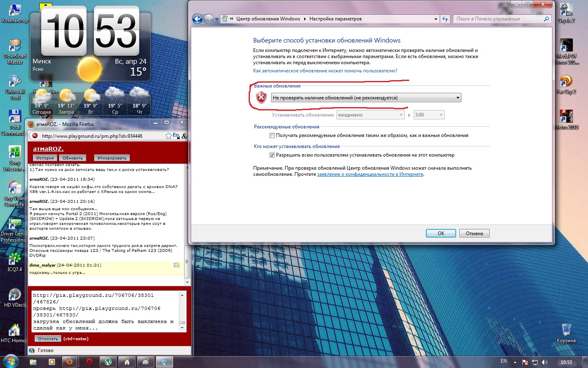
Task: Click the Отмена button
Action: 474,233
